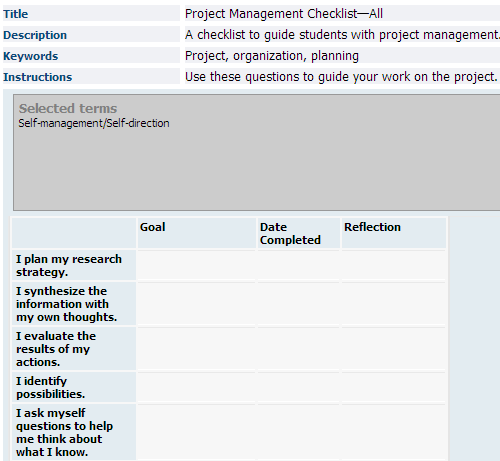Click Date Completed cell for synthesize row

pos(298,304)
